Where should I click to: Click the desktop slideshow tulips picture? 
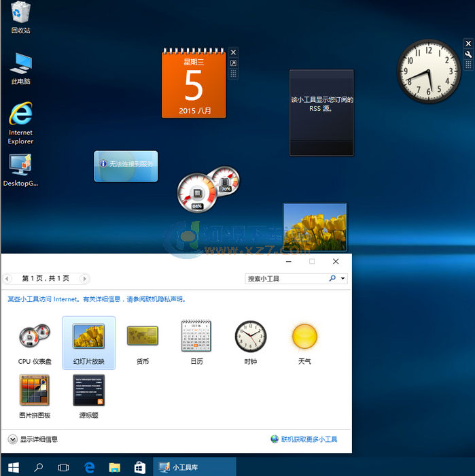(315, 227)
